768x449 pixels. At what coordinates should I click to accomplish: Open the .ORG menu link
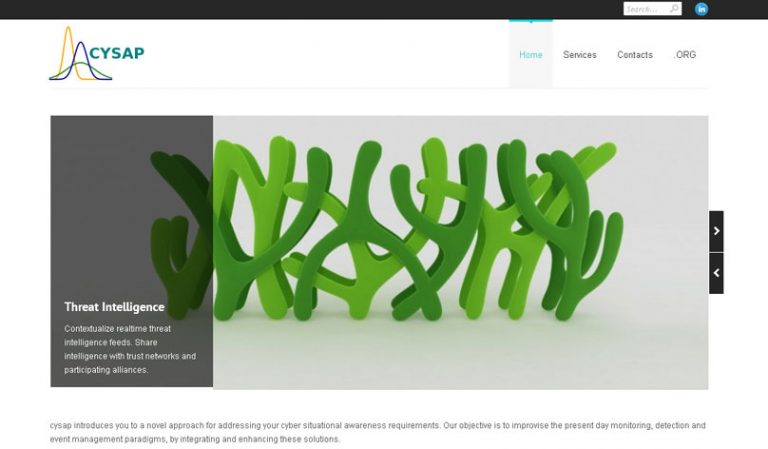(684, 54)
